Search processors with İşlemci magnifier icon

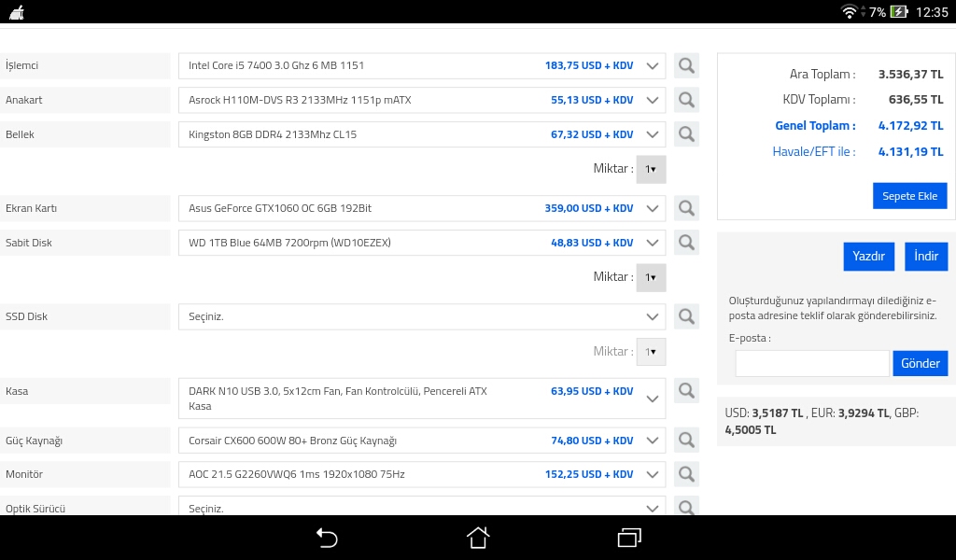pyautogui.click(x=686, y=65)
